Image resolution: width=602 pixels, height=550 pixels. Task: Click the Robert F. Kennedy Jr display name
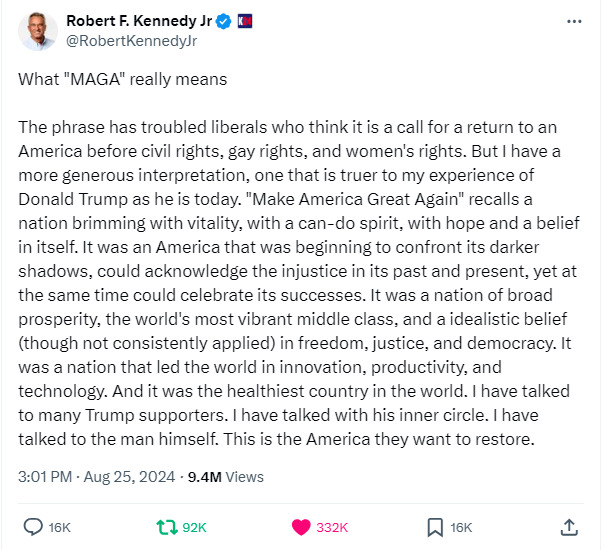click(141, 21)
